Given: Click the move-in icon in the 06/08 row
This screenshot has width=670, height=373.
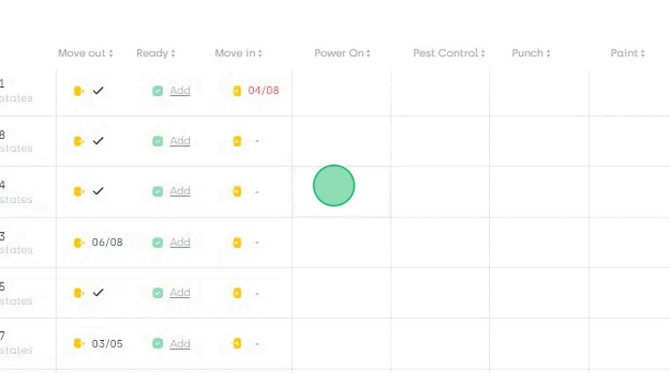Looking at the screenshot, I should pos(237,243).
